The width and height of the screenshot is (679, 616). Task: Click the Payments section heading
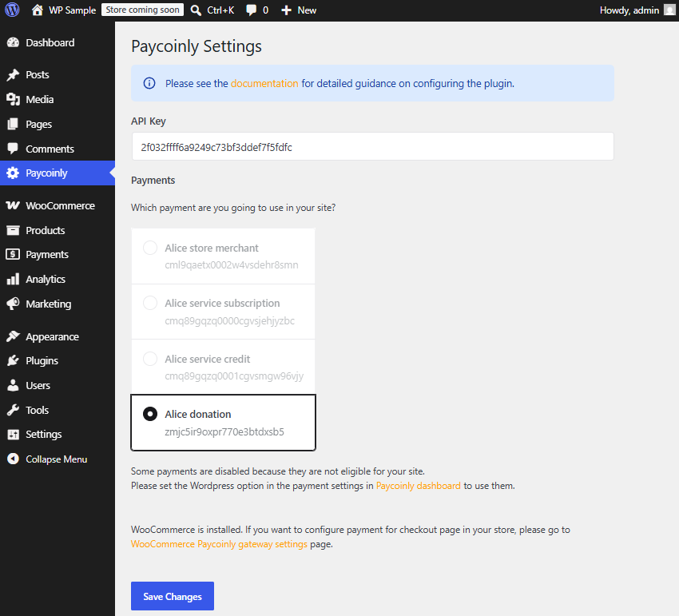click(x=153, y=181)
